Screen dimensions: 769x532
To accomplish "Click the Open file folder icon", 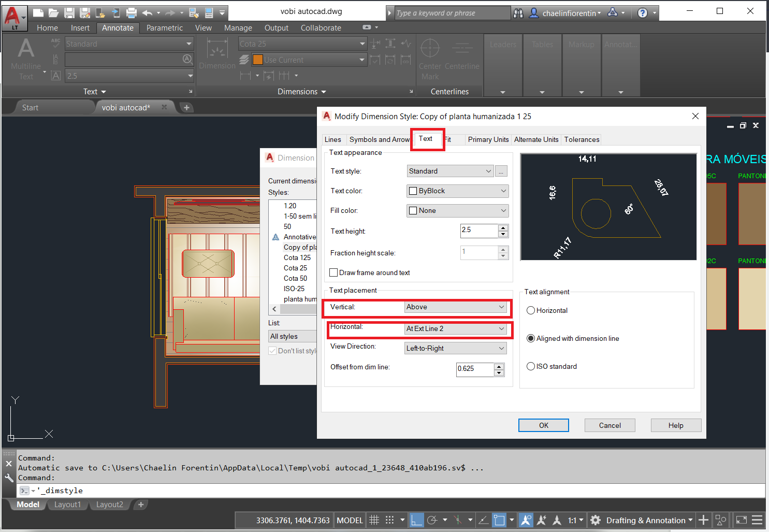I will pos(53,13).
